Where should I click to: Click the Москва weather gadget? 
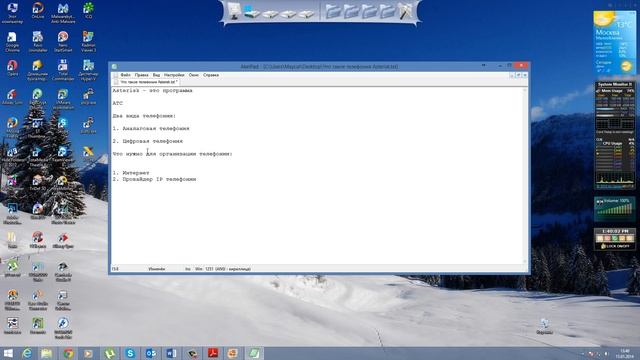[614, 43]
